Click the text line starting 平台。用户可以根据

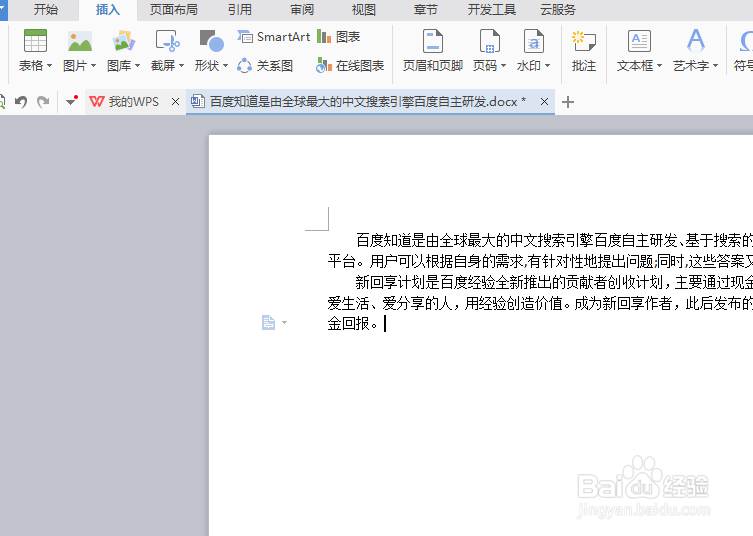pyautogui.click(x=540, y=261)
